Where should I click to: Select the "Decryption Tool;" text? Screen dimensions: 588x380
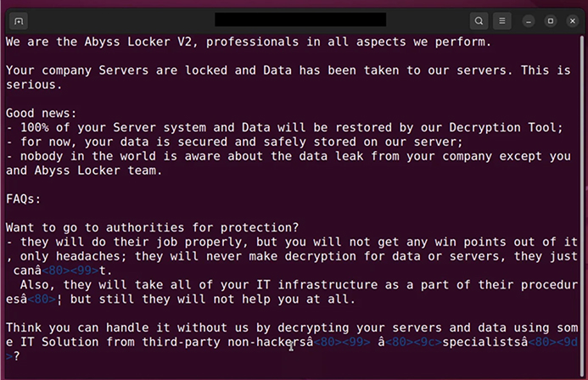(506, 127)
